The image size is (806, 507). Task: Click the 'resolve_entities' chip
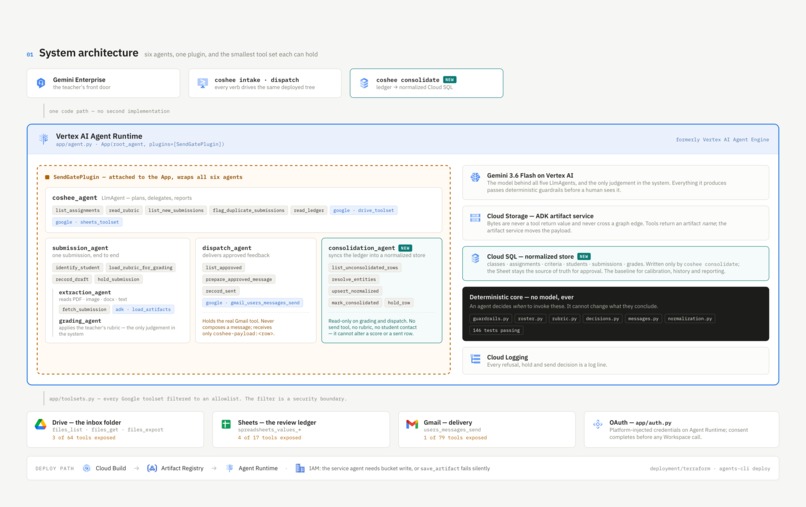[x=354, y=279]
